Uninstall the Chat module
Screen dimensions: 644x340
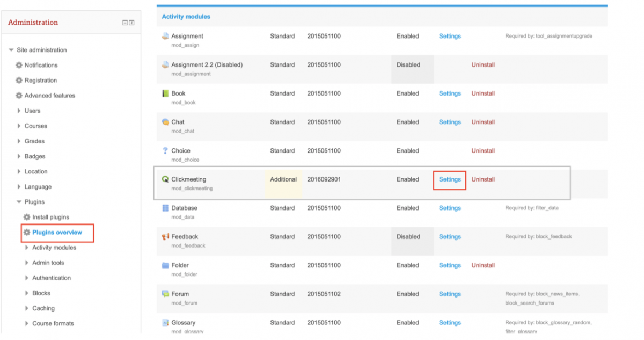[482, 122]
